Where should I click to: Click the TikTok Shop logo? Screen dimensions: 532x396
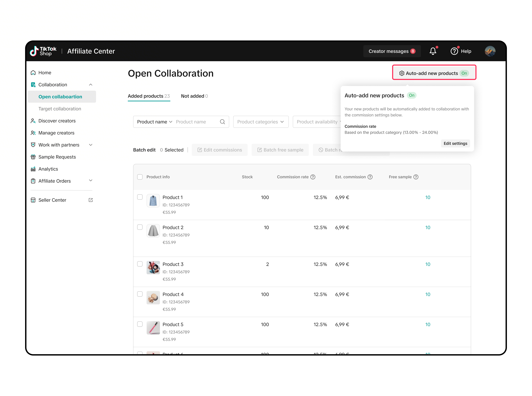click(x=43, y=51)
